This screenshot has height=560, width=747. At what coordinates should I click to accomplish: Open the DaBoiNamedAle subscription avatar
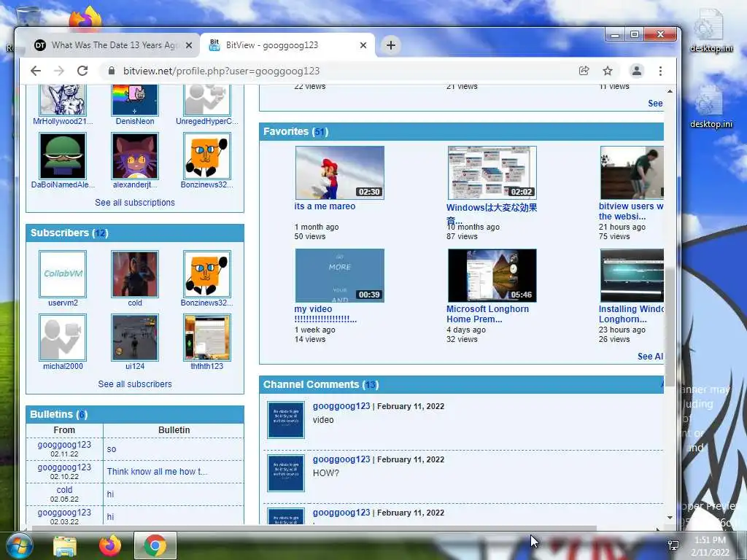pyautogui.click(x=63, y=156)
